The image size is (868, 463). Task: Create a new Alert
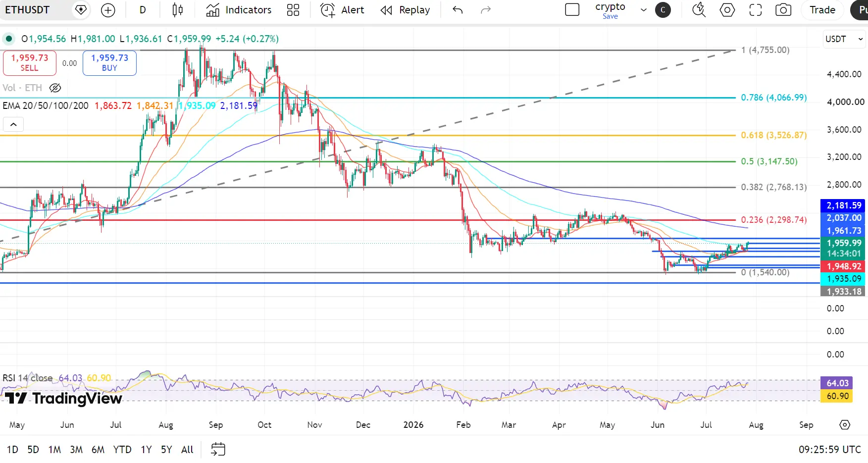342,10
